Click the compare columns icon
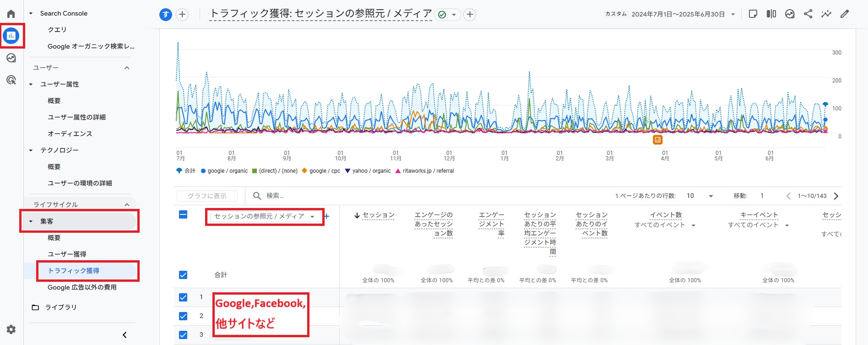 point(771,14)
